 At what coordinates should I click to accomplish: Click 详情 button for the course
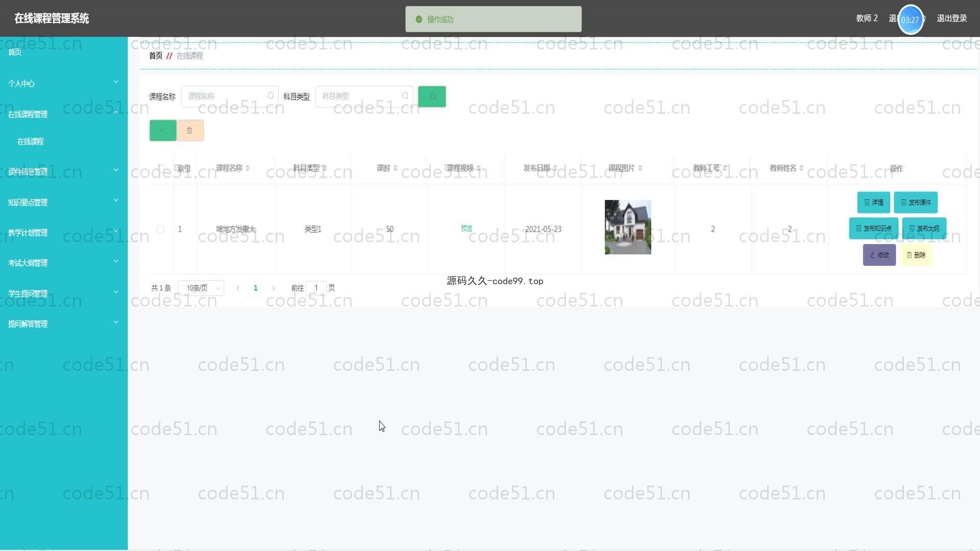point(874,203)
